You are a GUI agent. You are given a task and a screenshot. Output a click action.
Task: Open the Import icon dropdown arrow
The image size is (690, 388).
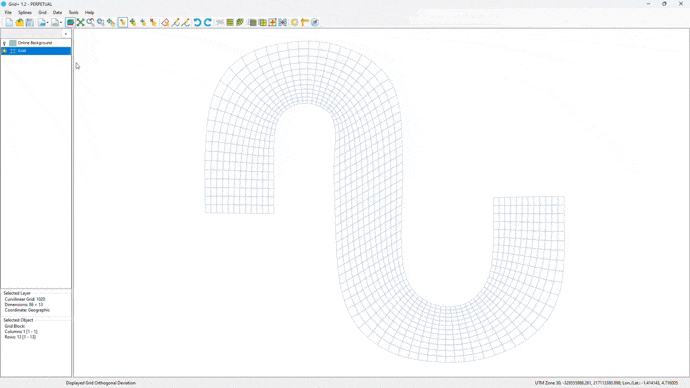point(48,23)
